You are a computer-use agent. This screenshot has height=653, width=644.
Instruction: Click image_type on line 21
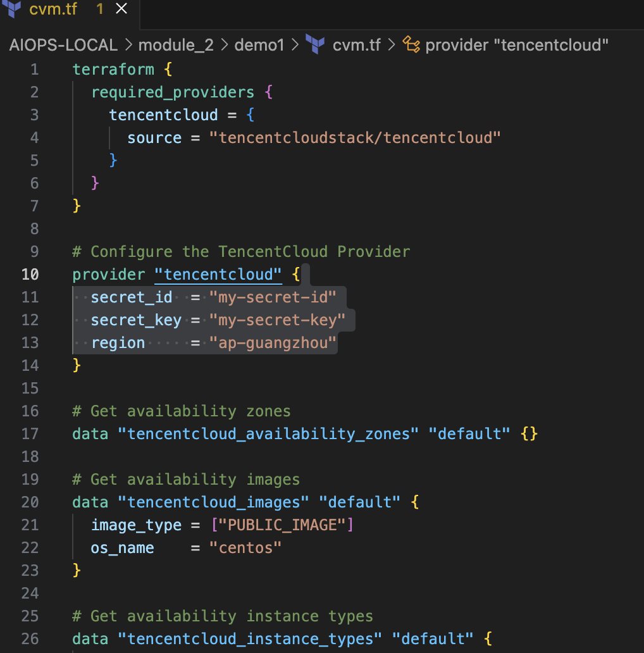click(x=136, y=525)
